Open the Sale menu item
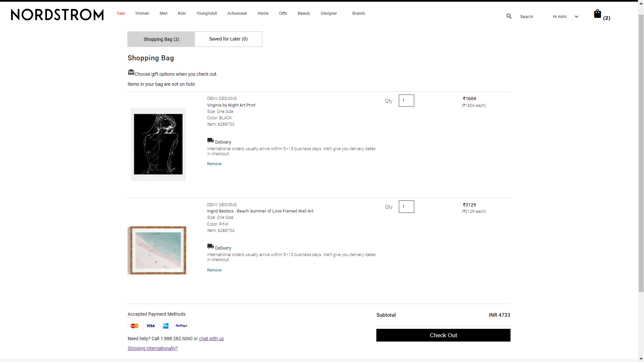Image resolution: width=644 pixels, height=362 pixels. click(x=121, y=13)
